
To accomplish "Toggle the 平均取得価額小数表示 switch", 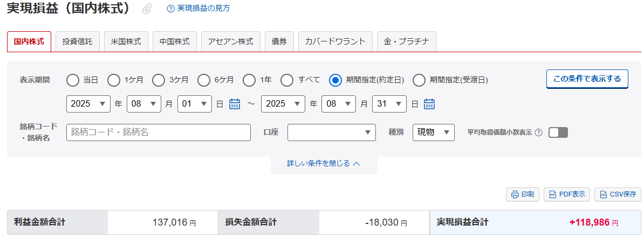I will (x=558, y=132).
